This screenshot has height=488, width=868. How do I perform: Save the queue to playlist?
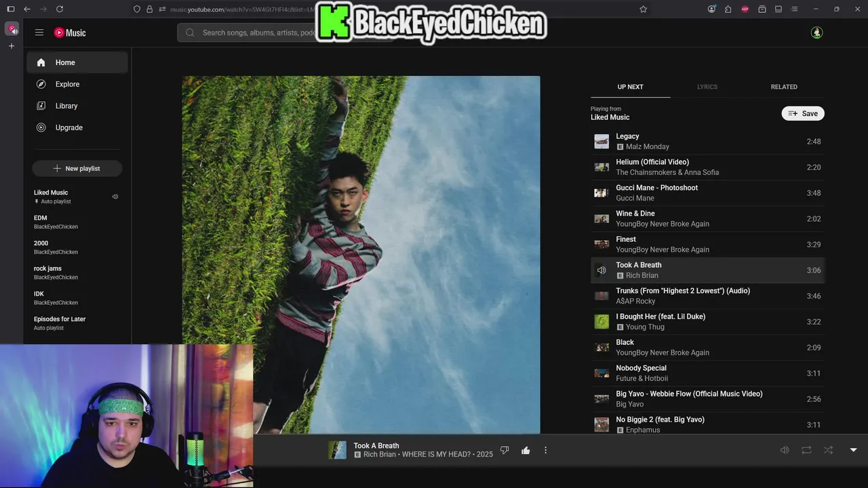click(x=803, y=114)
